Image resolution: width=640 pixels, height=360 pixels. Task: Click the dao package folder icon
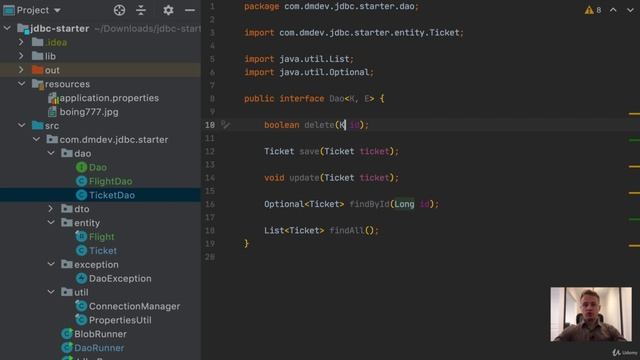click(x=67, y=153)
